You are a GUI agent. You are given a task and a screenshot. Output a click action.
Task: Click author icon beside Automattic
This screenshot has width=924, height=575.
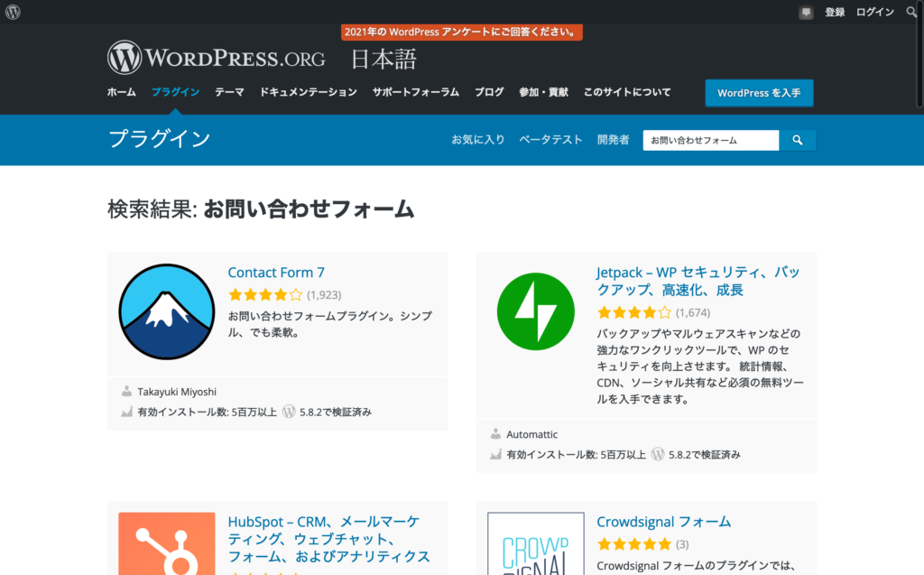click(x=495, y=433)
